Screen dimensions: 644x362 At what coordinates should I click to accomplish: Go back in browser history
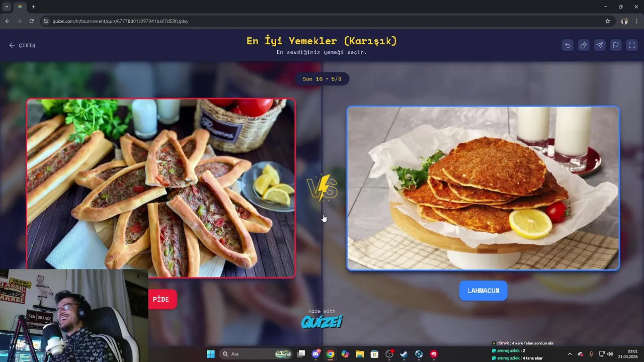coord(7,21)
